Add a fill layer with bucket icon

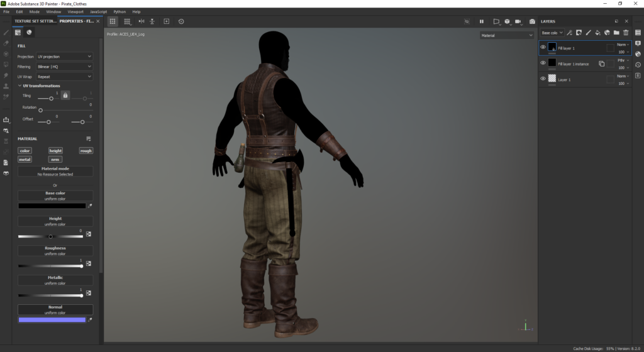pyautogui.click(x=597, y=33)
